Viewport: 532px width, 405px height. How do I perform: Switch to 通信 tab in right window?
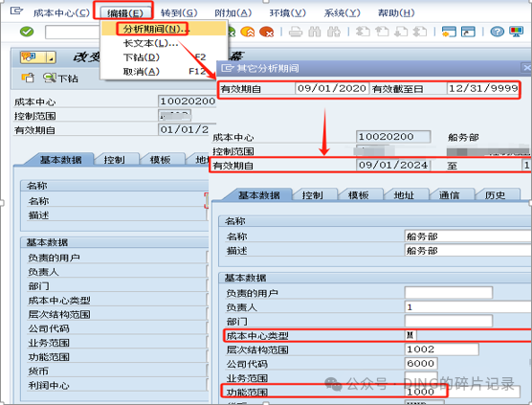[450, 195]
